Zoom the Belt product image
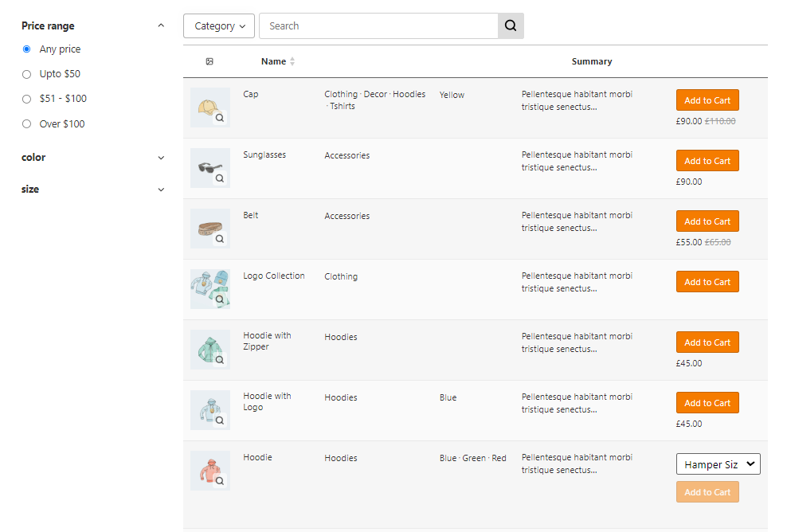 click(x=220, y=239)
